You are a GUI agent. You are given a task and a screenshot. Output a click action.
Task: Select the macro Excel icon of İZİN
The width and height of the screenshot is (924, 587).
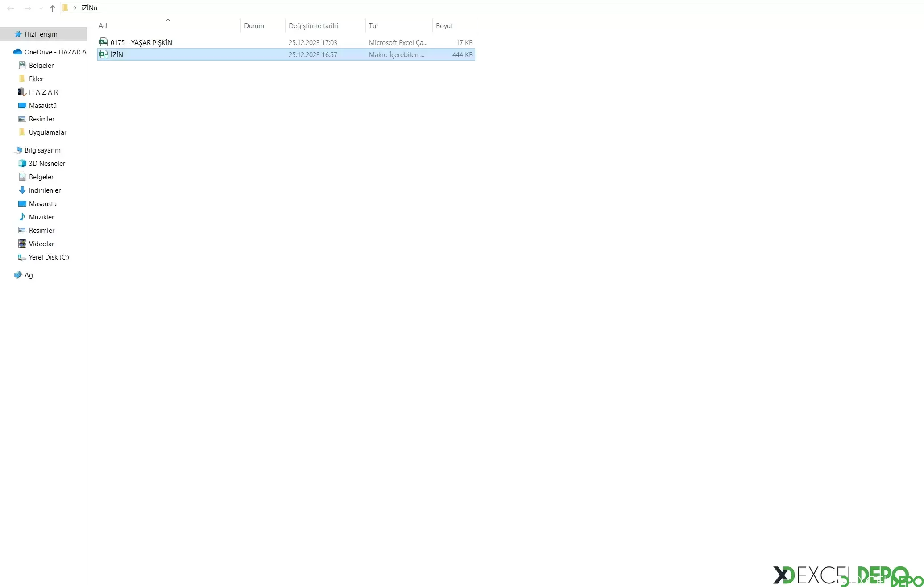104,54
